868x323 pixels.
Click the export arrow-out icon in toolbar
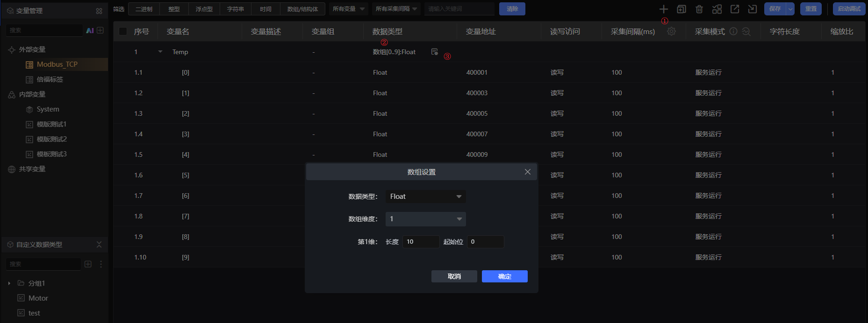coord(735,9)
